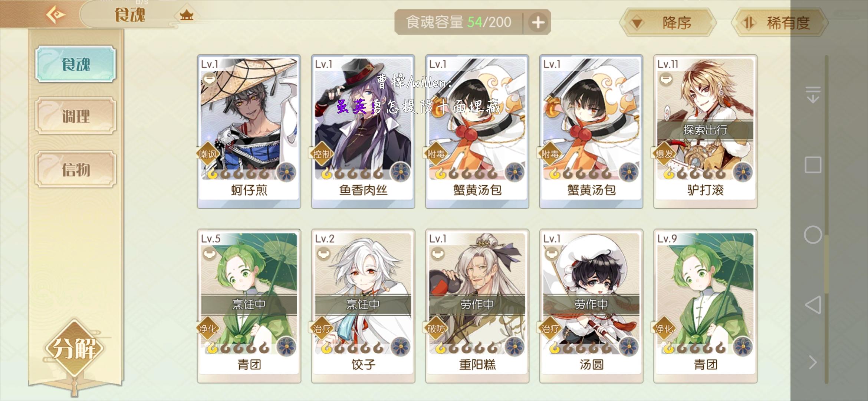
Task: Tap the bowl icon on 饺子 card
Action: tap(324, 254)
